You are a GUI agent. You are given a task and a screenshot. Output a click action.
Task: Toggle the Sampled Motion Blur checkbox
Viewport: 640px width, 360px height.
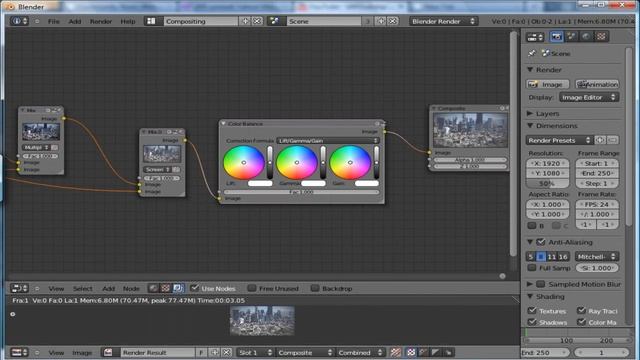coord(541,284)
